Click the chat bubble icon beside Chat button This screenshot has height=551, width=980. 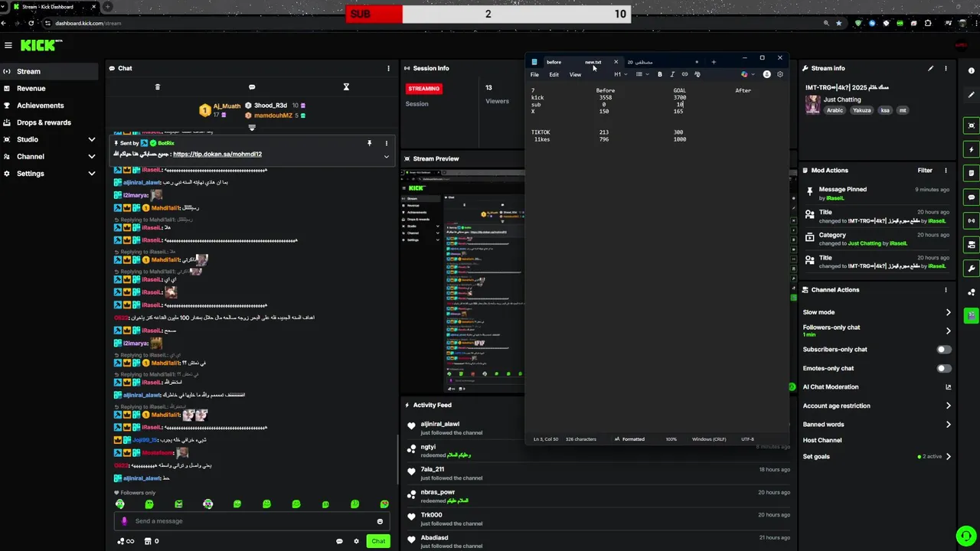339,541
